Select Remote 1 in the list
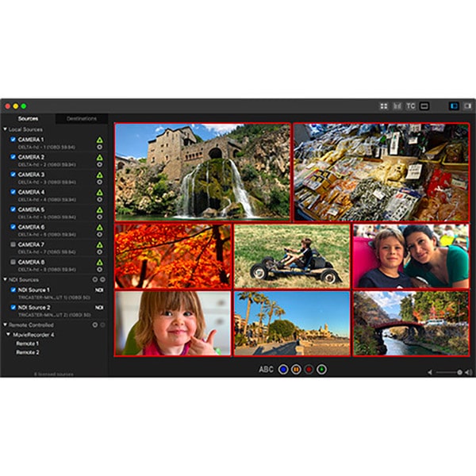This screenshot has width=476, height=476. 29,343
